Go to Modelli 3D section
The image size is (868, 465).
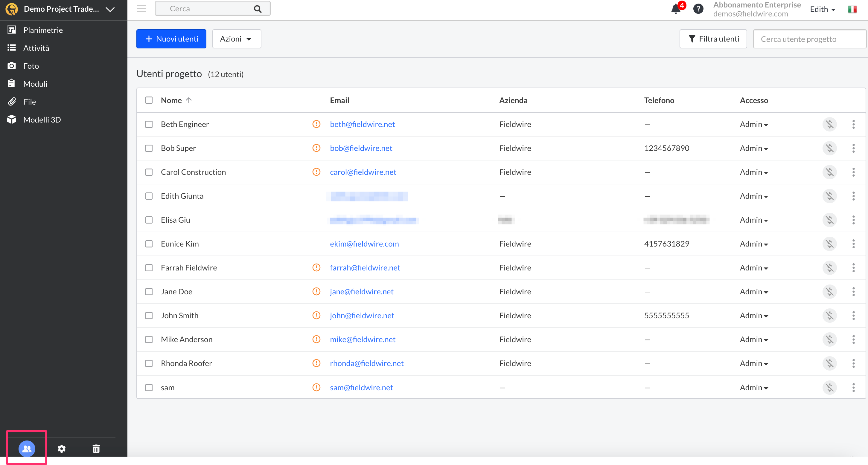coord(42,120)
